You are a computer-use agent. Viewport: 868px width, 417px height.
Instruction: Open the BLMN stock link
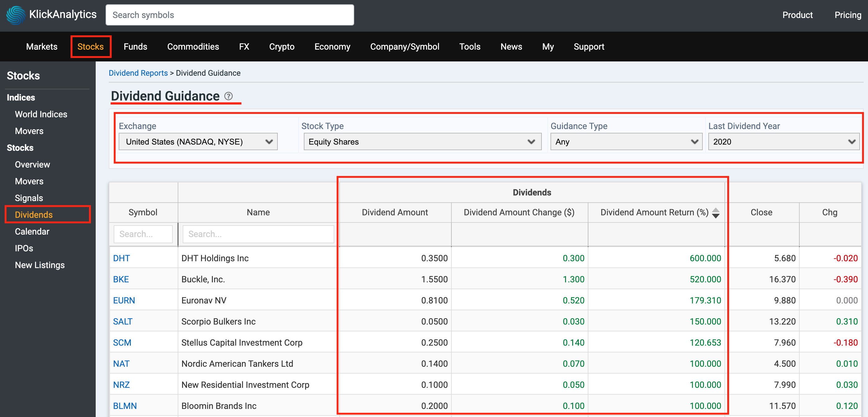[x=125, y=406]
